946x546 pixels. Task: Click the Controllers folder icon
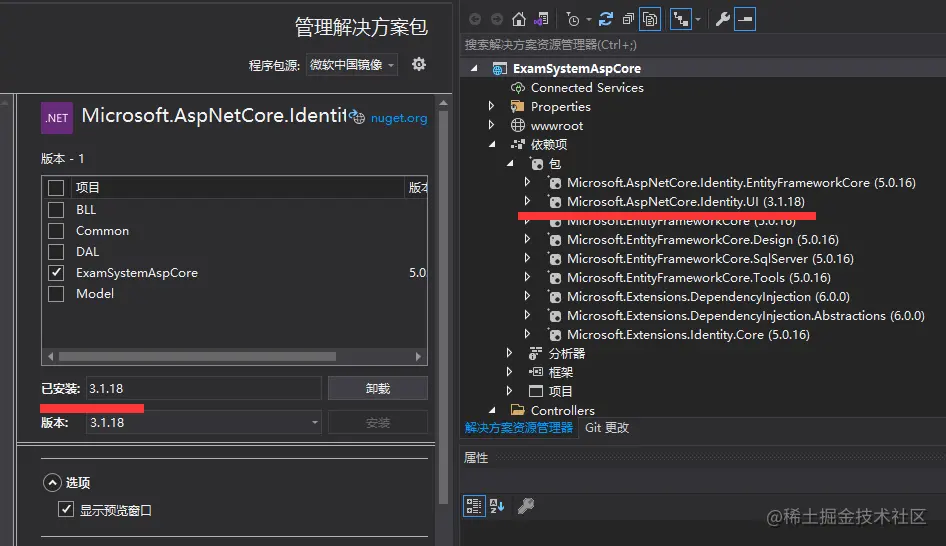tap(517, 410)
